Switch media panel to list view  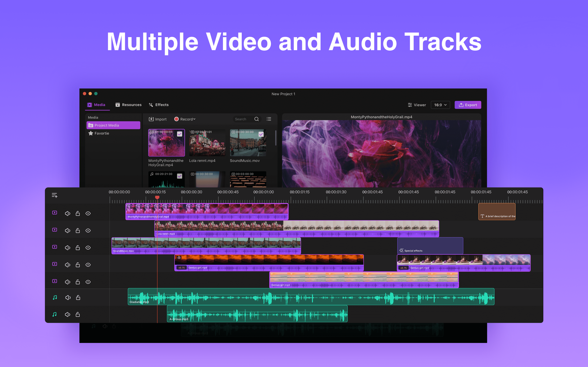point(269,119)
